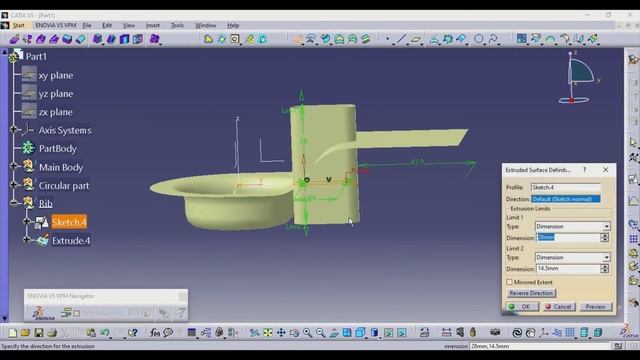640x360 pixels.
Task: Select the yz plane tree item
Action: pos(56,94)
